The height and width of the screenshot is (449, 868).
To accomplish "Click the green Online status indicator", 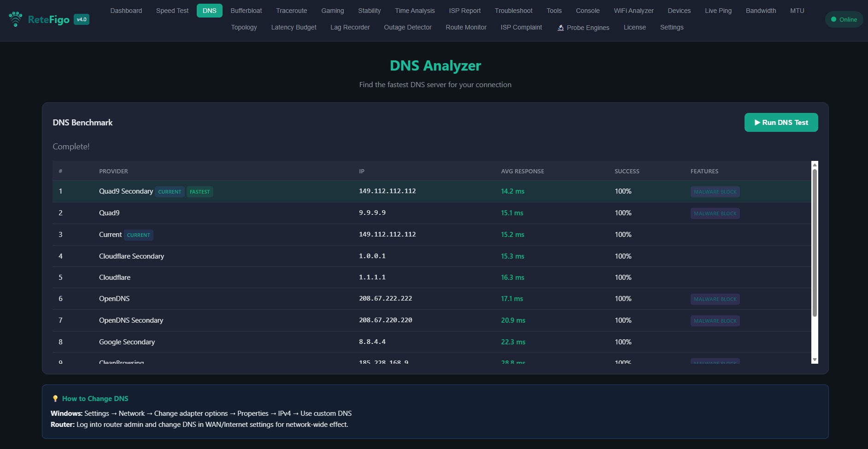I will pyautogui.click(x=844, y=19).
